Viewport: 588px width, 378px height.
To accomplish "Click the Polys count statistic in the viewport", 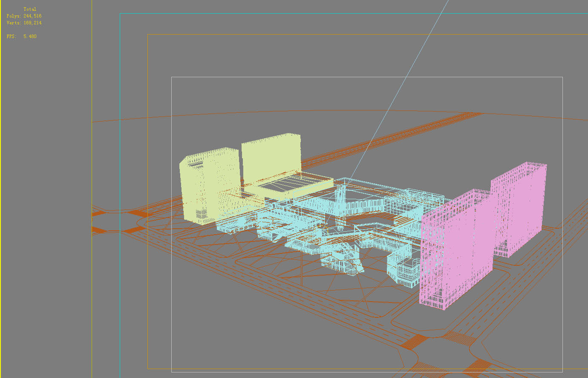I will coord(24,16).
